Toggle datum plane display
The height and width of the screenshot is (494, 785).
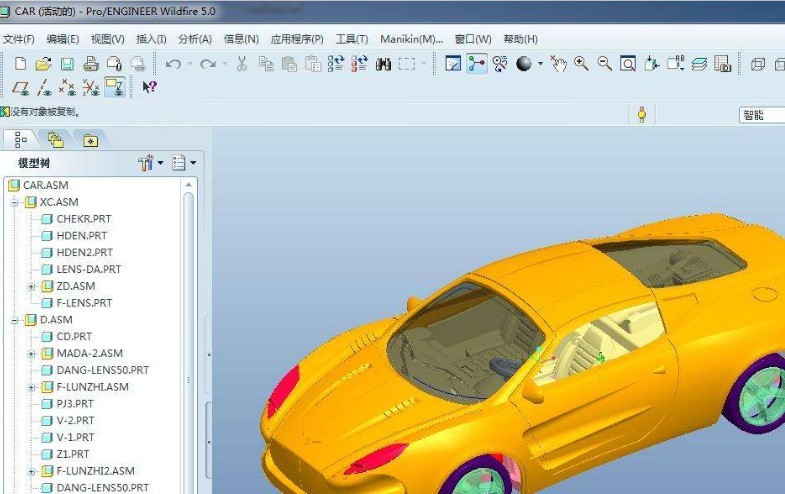[x=19, y=87]
